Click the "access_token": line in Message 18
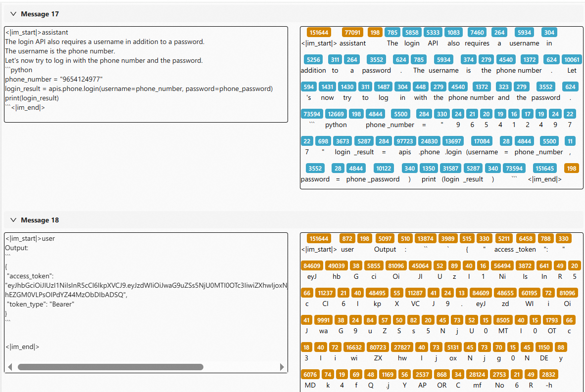The height and width of the screenshot is (392, 585). coord(30,276)
